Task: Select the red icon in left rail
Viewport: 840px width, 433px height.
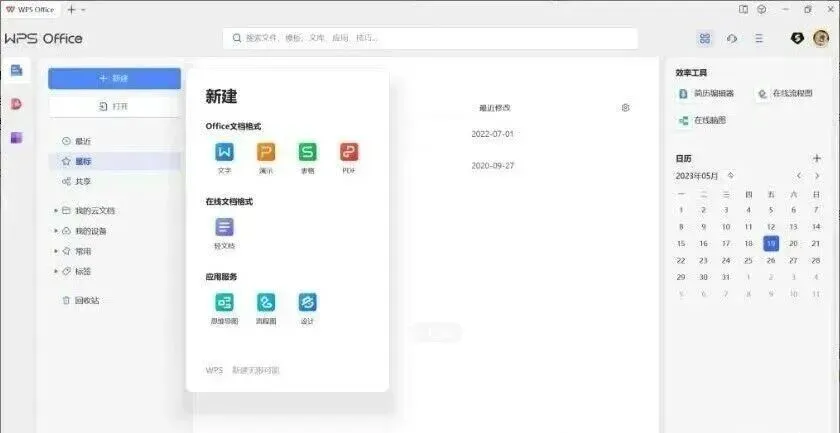Action: point(17,104)
